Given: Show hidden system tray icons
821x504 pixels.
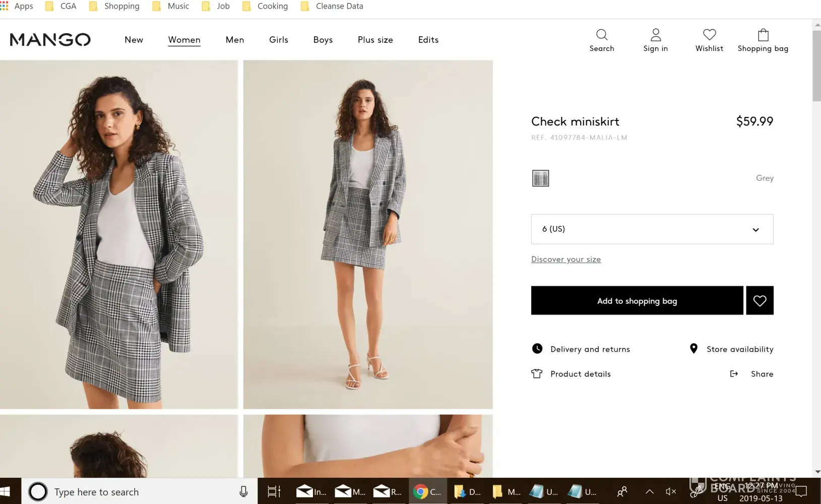Looking at the screenshot, I should tap(650, 491).
